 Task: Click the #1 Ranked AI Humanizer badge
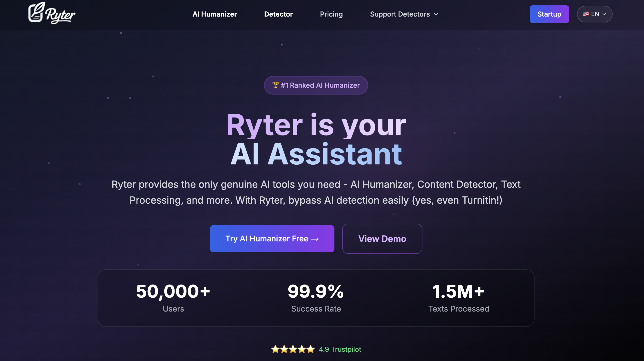coord(316,85)
